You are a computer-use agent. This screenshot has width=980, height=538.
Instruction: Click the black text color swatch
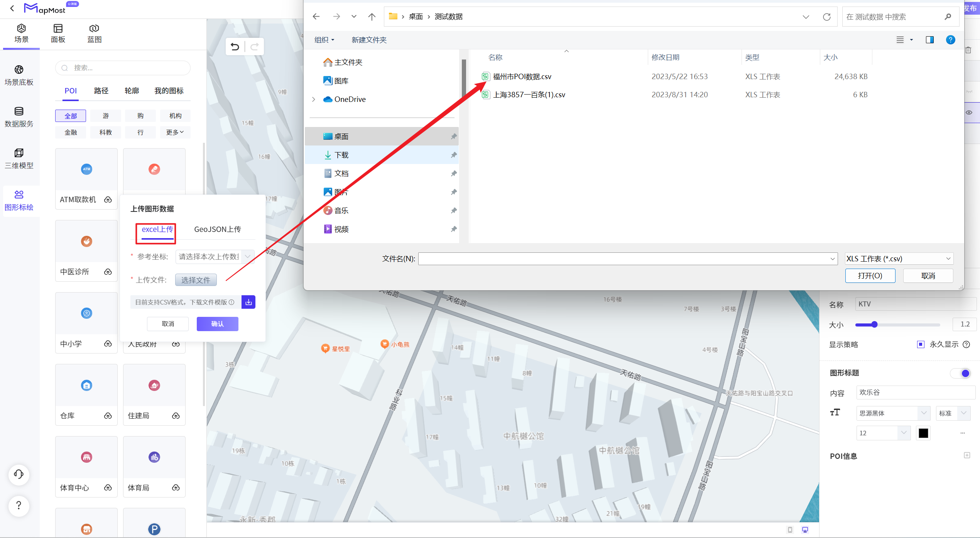(x=923, y=433)
